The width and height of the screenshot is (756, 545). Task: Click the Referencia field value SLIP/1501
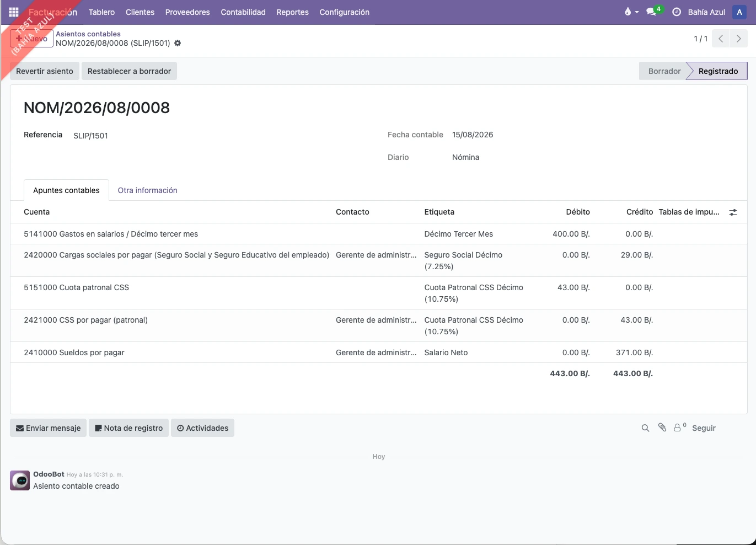pyautogui.click(x=91, y=136)
